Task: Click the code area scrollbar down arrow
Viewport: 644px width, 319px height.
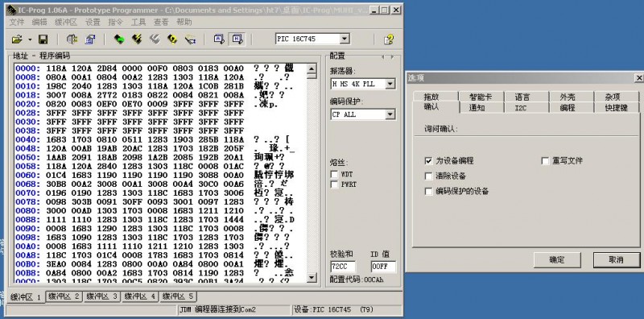Action: click(312, 278)
